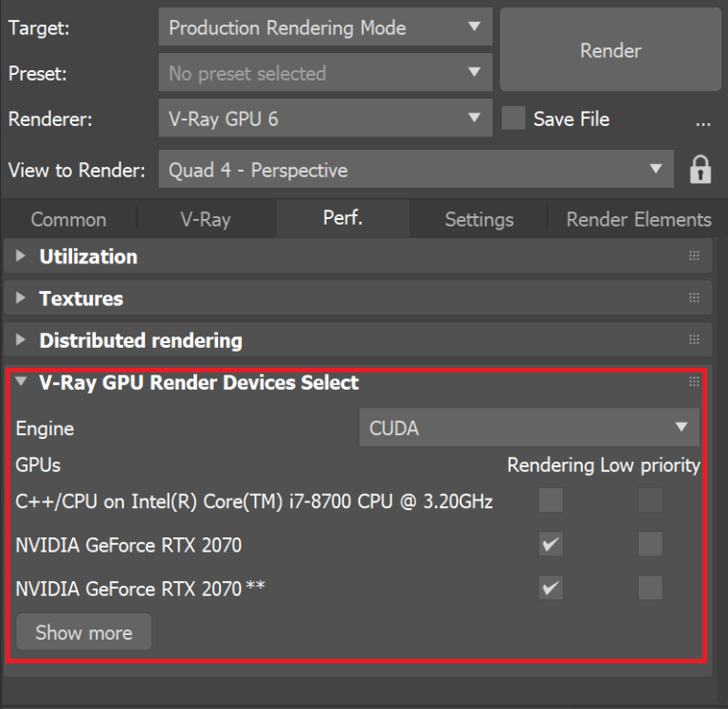Viewport: 728px width, 709px height.
Task: Toggle the View to Render lock icon
Action: (x=701, y=170)
